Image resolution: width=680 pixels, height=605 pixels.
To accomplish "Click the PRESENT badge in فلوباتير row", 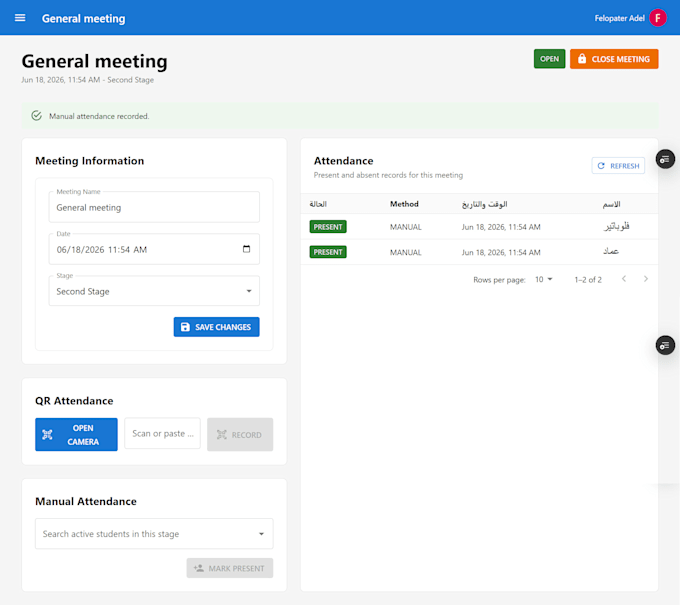I will 328,227.
